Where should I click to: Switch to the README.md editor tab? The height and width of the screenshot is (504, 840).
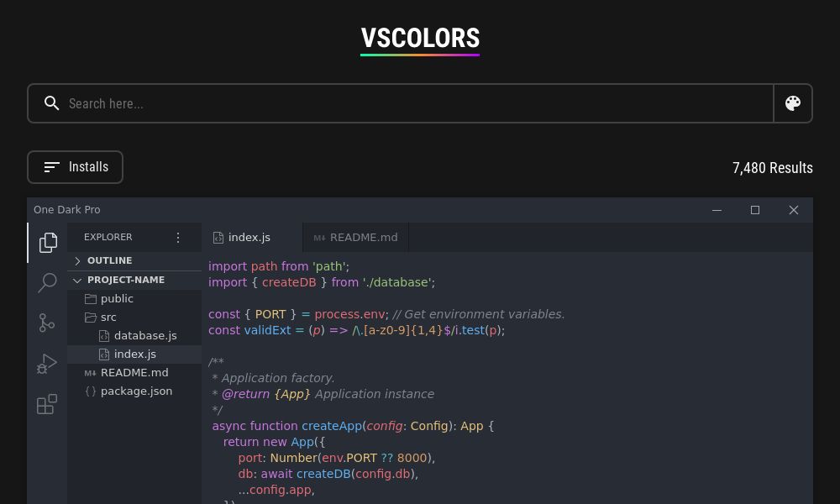pos(355,237)
